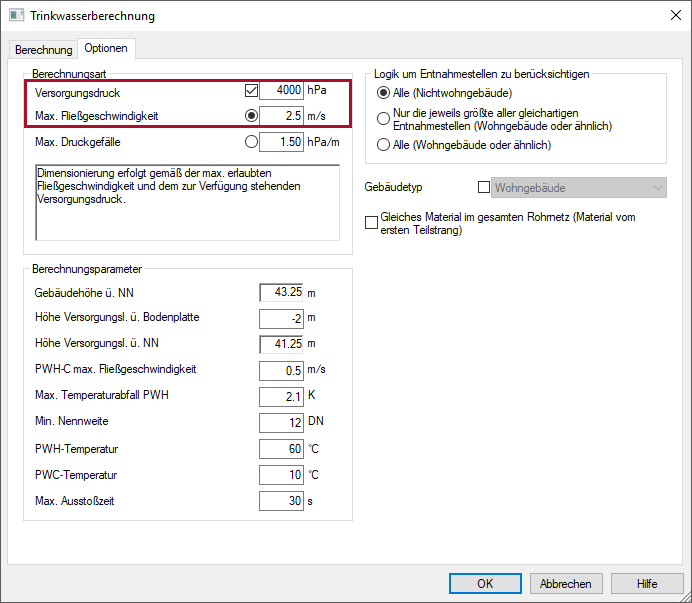The image size is (692, 603).
Task: Confirm the dialog with OK
Action: 485,584
